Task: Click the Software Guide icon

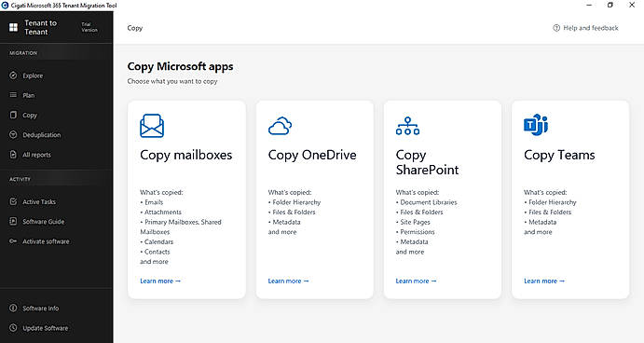Action: tap(13, 221)
